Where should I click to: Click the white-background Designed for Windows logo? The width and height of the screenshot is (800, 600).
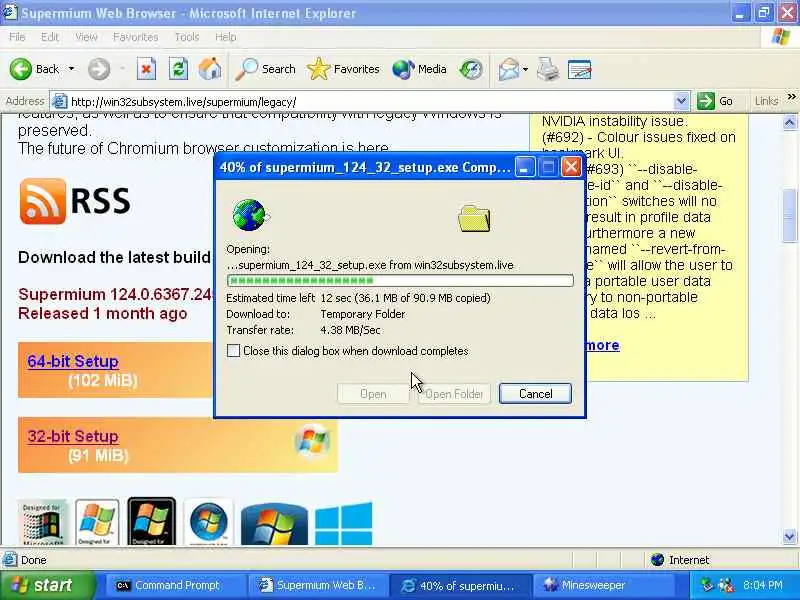[x=97, y=521]
